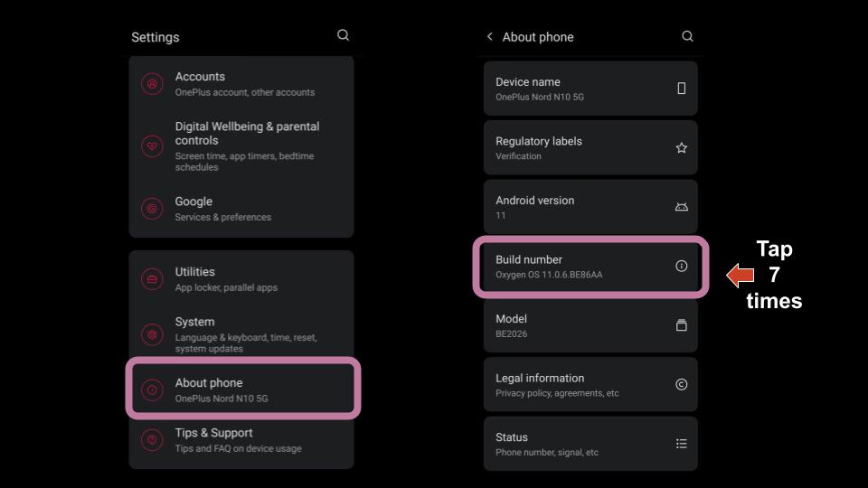Click the Settings title text

[155, 37]
